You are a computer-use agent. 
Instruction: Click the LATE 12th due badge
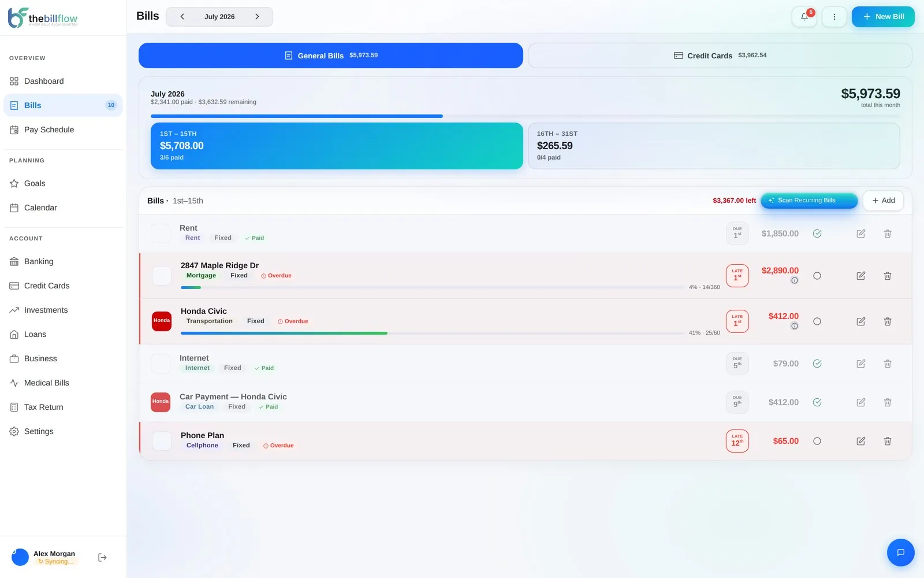737,441
